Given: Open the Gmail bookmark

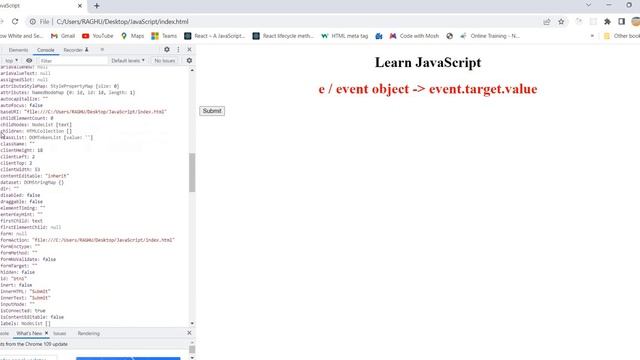Looking at the screenshot, I should tap(62, 36).
